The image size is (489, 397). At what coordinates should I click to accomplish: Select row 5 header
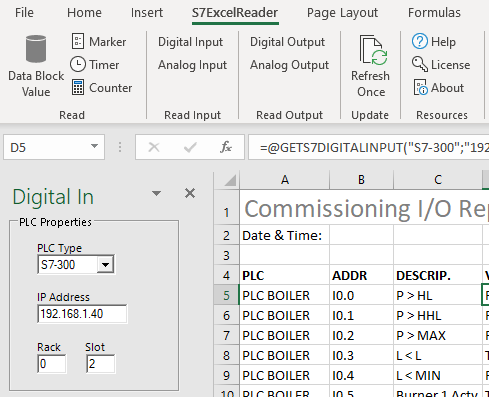click(227, 295)
